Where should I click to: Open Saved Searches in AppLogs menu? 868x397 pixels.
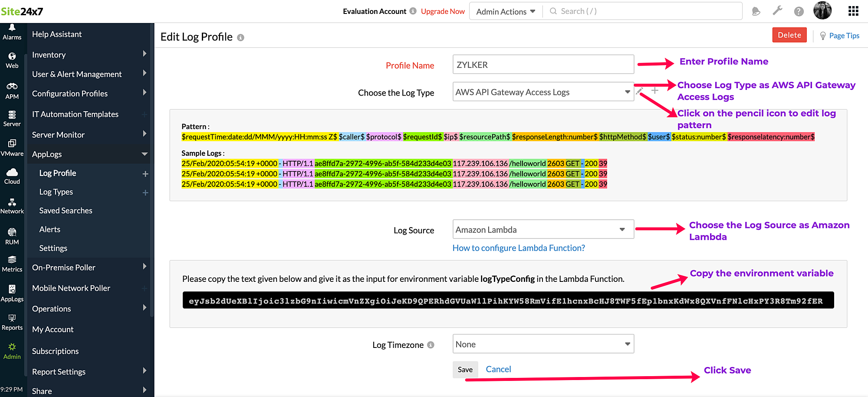coord(66,211)
